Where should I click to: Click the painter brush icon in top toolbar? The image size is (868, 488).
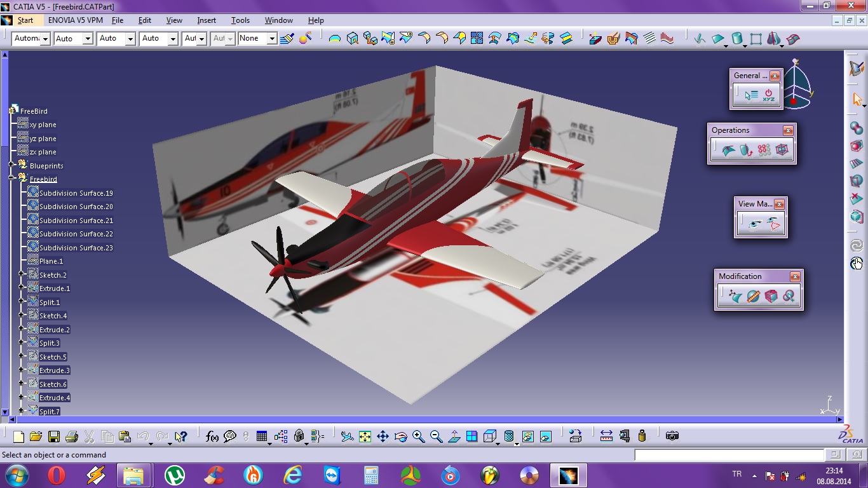(287, 39)
